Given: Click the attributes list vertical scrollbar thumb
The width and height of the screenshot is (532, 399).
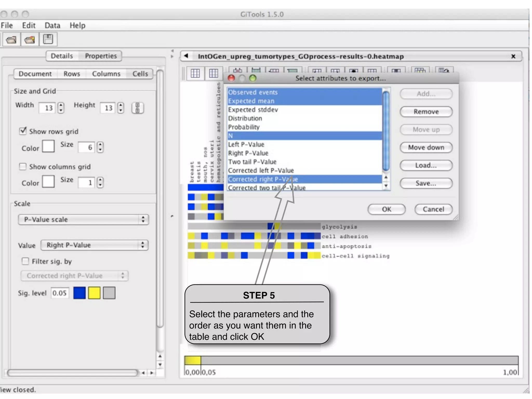Looking at the screenshot, I should [386, 131].
